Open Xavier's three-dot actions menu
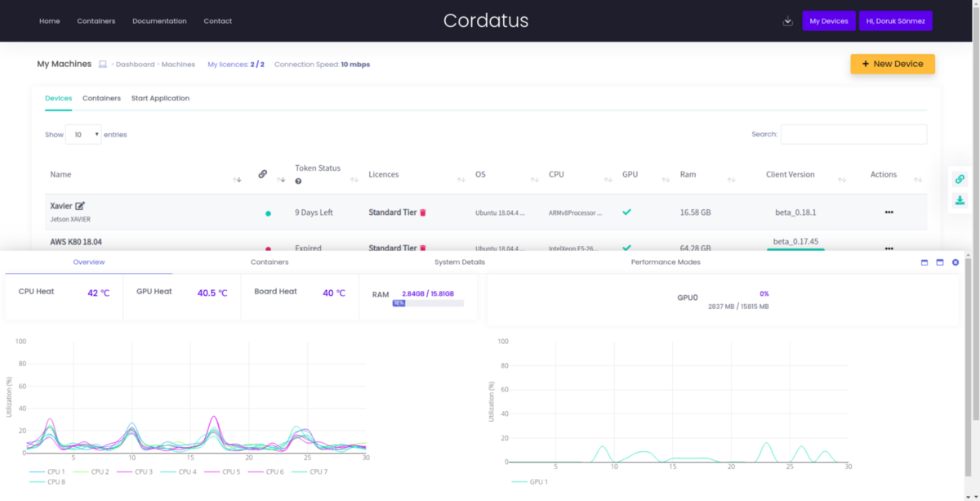980x501 pixels. (x=889, y=212)
